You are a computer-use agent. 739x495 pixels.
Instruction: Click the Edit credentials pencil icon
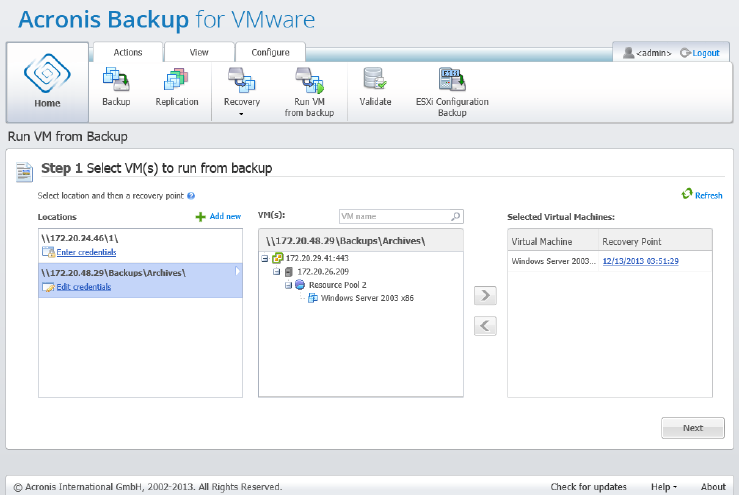point(49,287)
